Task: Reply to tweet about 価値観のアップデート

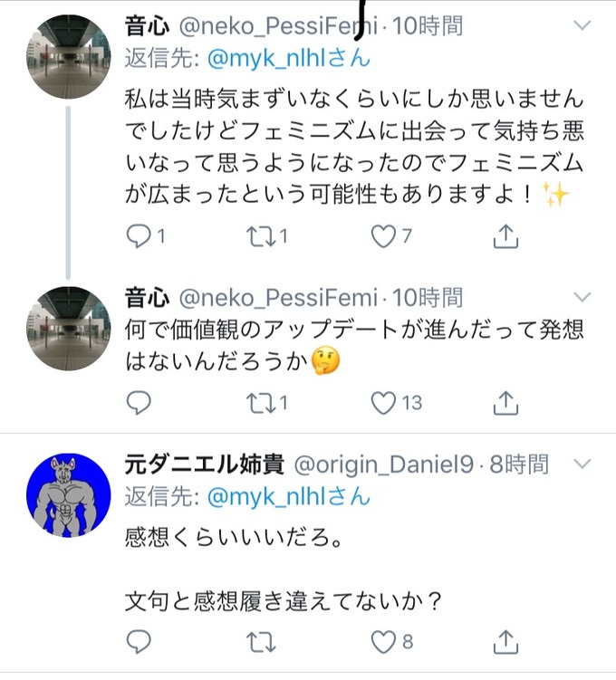Action: pos(139,403)
